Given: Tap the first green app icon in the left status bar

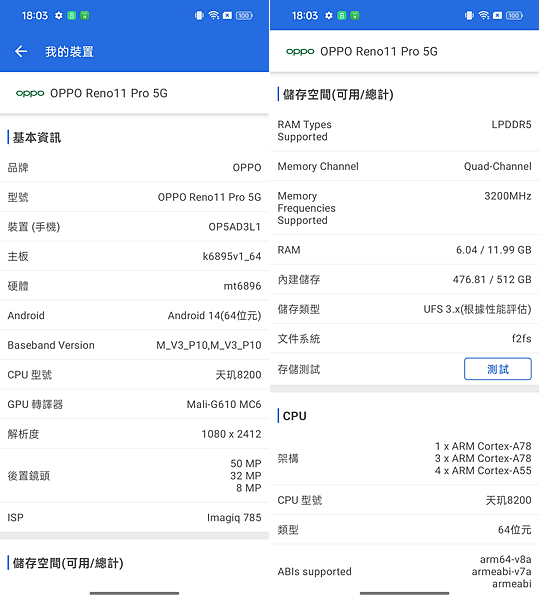Looking at the screenshot, I should (72, 16).
